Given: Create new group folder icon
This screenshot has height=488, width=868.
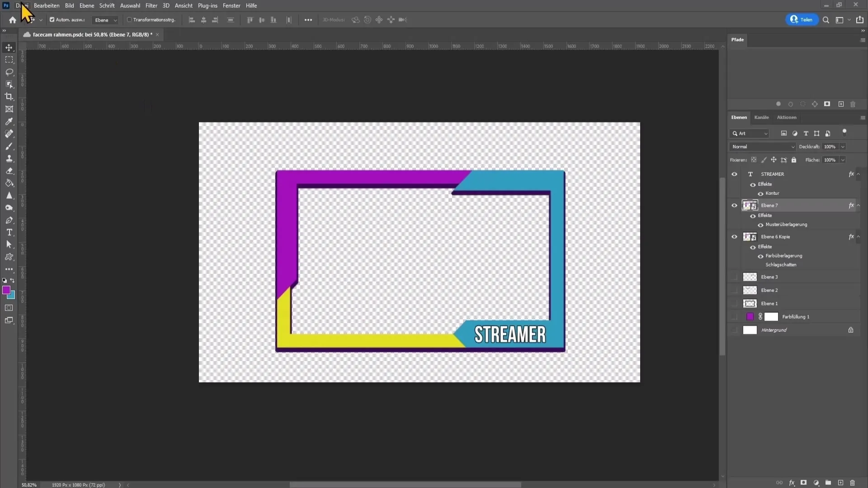Looking at the screenshot, I should pos(828,483).
